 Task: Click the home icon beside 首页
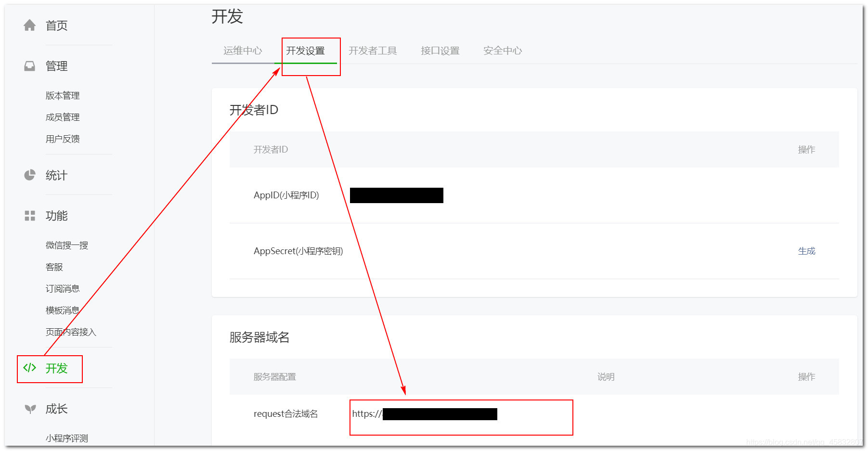[30, 26]
